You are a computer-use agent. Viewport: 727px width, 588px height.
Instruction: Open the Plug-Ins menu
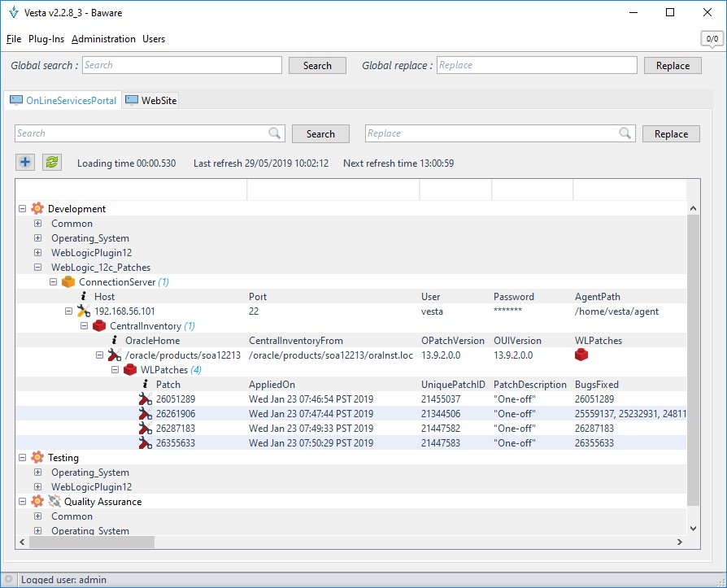tap(46, 39)
